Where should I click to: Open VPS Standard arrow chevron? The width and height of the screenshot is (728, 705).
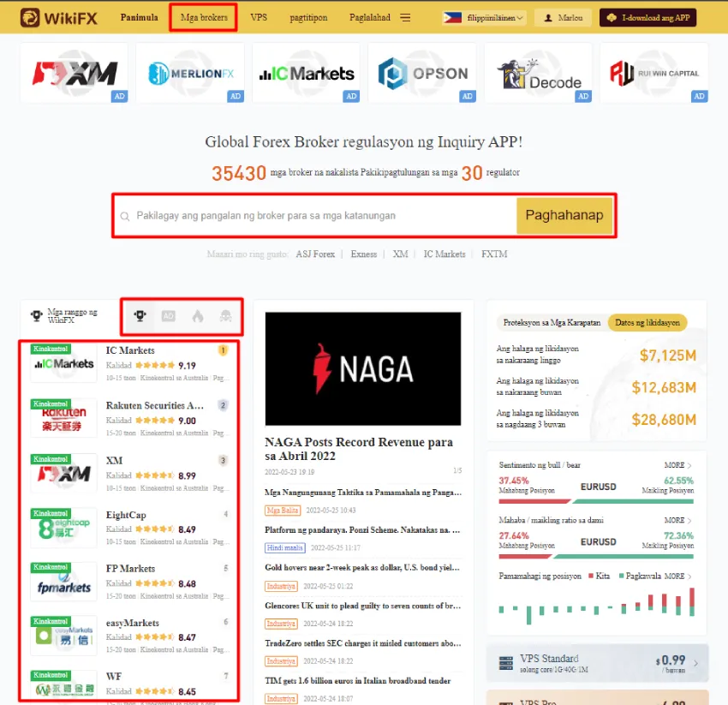point(695,663)
